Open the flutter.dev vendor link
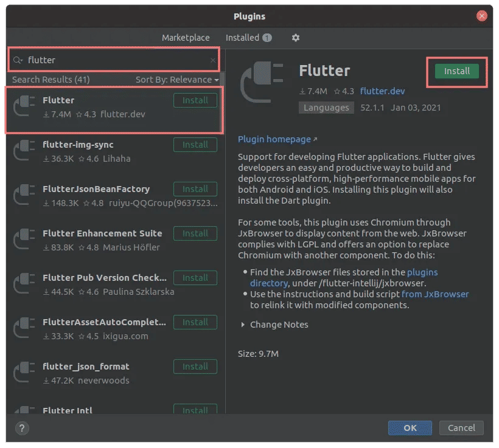Viewport: 499px width, 448px height. pyautogui.click(x=382, y=91)
